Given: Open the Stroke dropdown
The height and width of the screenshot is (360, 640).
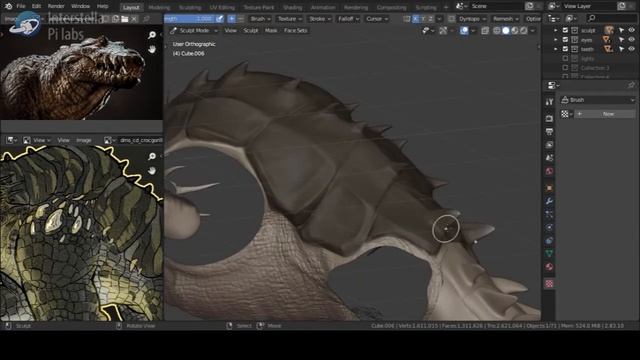Looking at the screenshot, I should point(320,19).
